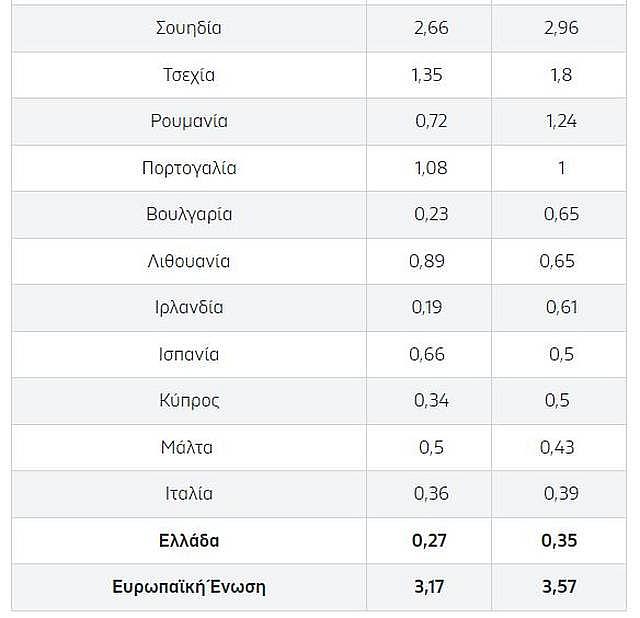Image resolution: width=640 pixels, height=618 pixels.
Task: Click the Κύπρος country cell
Action: pos(189,400)
